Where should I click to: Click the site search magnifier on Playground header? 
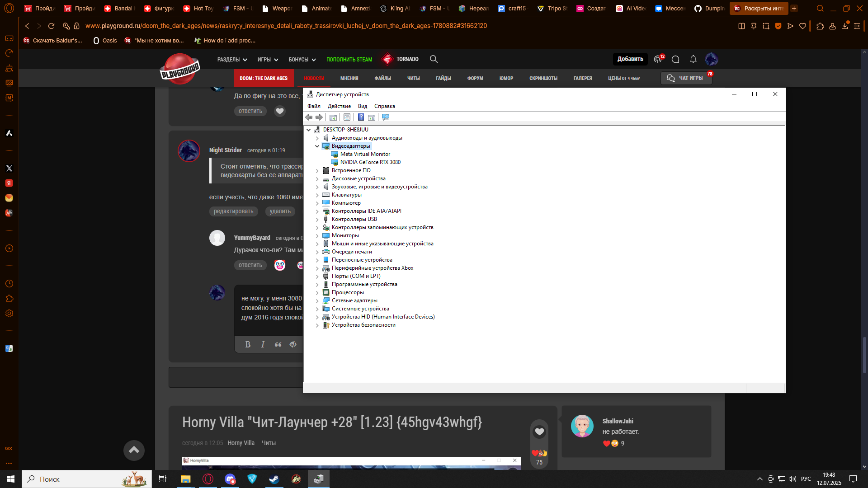point(434,59)
